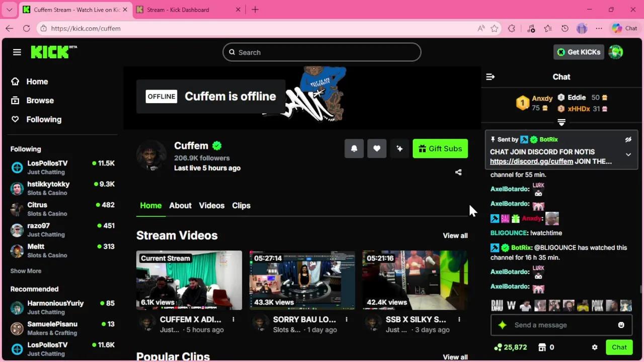Viewport: 644px width, 362px height.
Task: Open the share icon below Gift Subs
Action: (458, 172)
